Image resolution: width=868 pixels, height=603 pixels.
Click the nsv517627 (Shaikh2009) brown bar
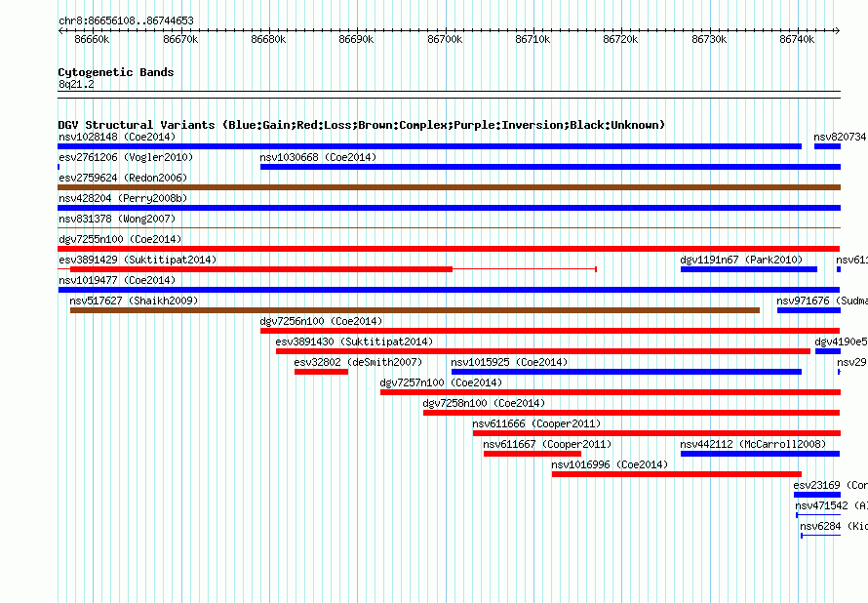click(x=414, y=310)
